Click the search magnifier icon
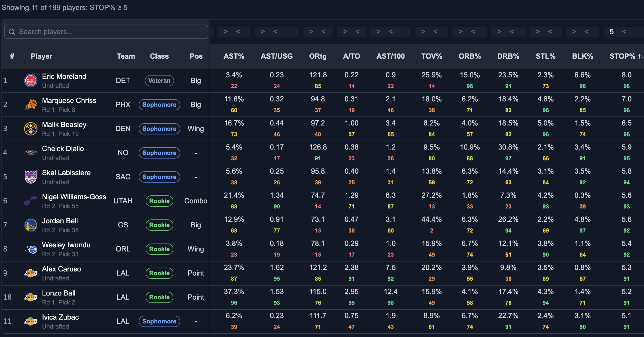Screen dimensions: 644x337 tap(12, 32)
